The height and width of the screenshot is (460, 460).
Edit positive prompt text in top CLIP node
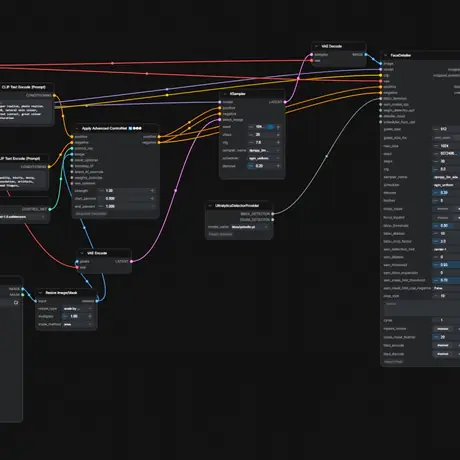tap(26, 112)
